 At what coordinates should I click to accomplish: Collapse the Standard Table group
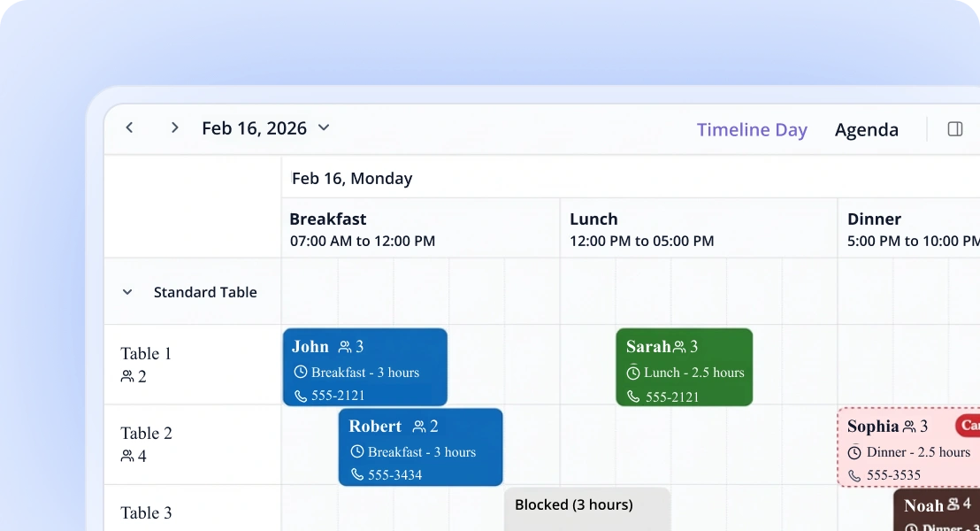(127, 292)
